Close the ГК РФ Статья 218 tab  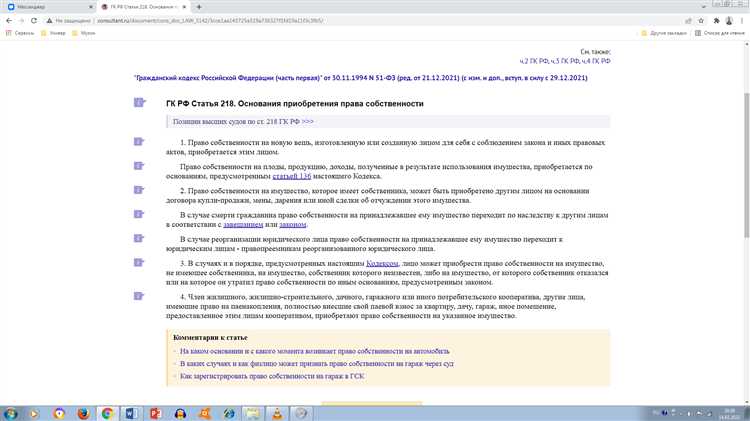[184, 7]
